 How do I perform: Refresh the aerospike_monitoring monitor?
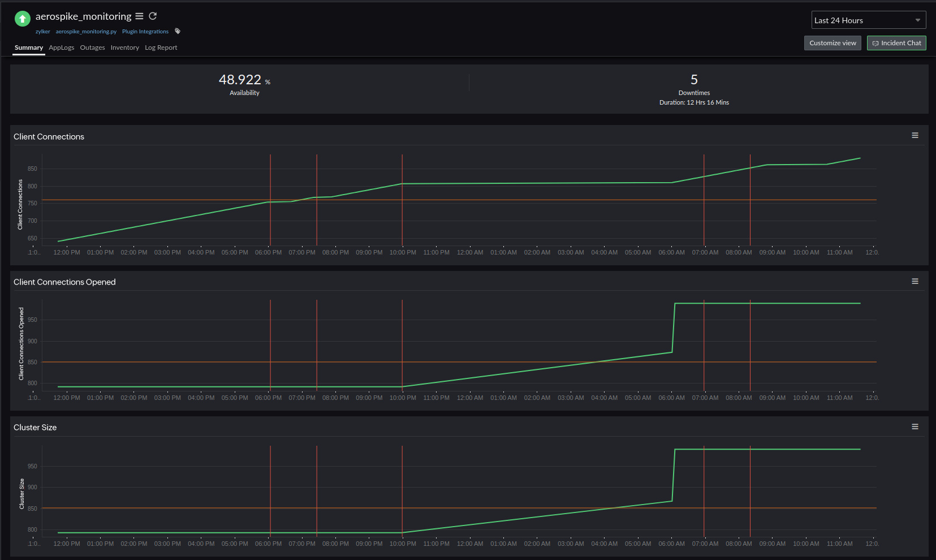point(153,16)
